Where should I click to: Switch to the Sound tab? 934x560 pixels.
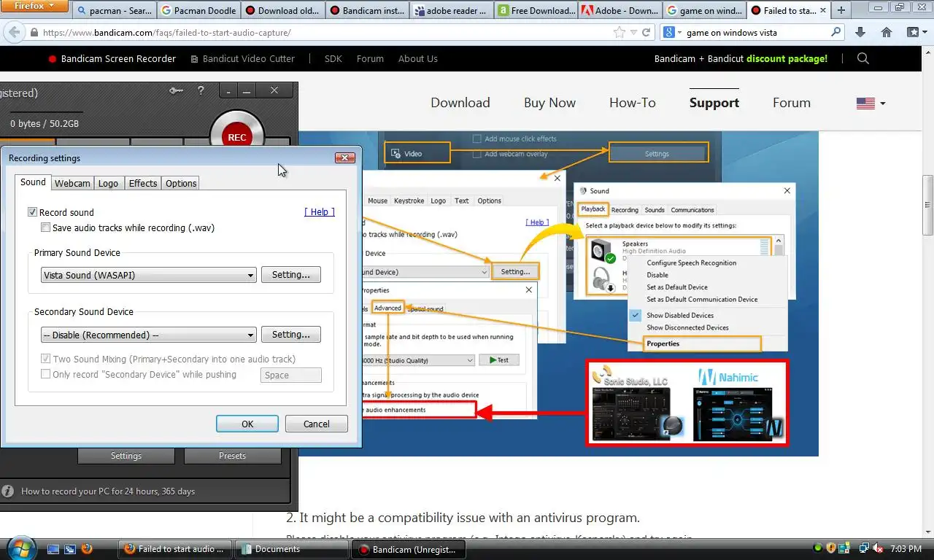(x=33, y=182)
